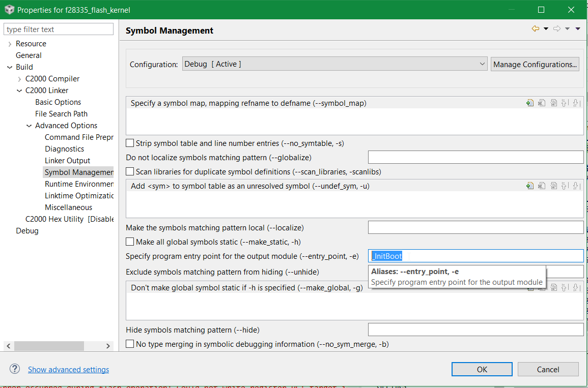Open the view menu triangle in the header
Image resolution: width=588 pixels, height=388 pixels.
578,29
